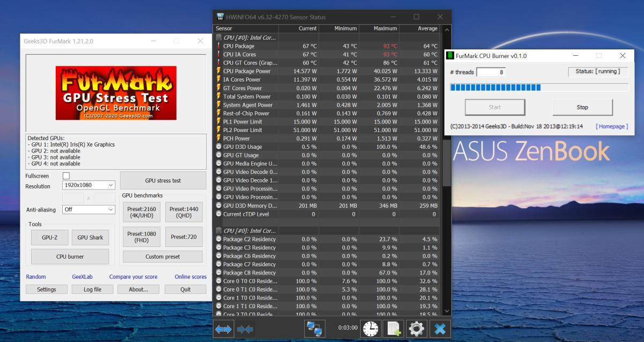Open the Resolution 1920x1080 dropdown
The height and width of the screenshot is (342, 644).
89,185
